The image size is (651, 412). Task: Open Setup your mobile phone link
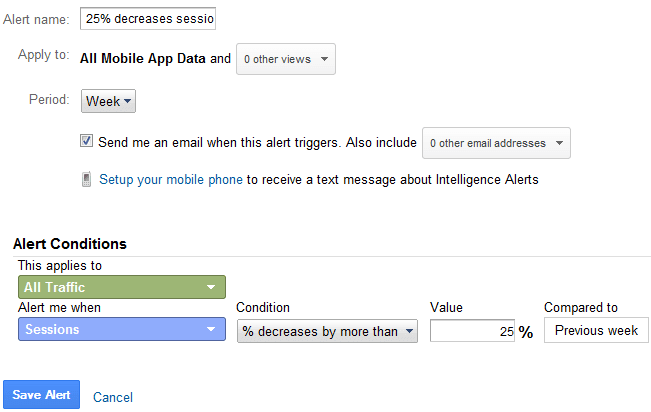click(x=171, y=179)
